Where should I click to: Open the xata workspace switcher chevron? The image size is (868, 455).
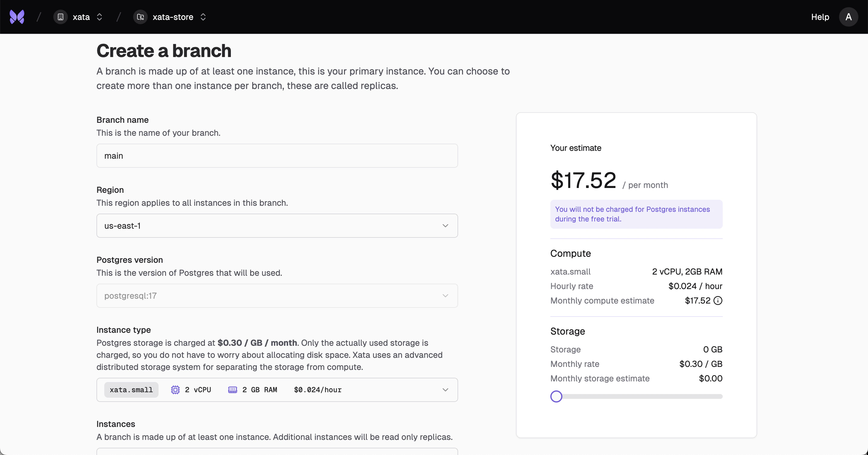pyautogui.click(x=99, y=17)
